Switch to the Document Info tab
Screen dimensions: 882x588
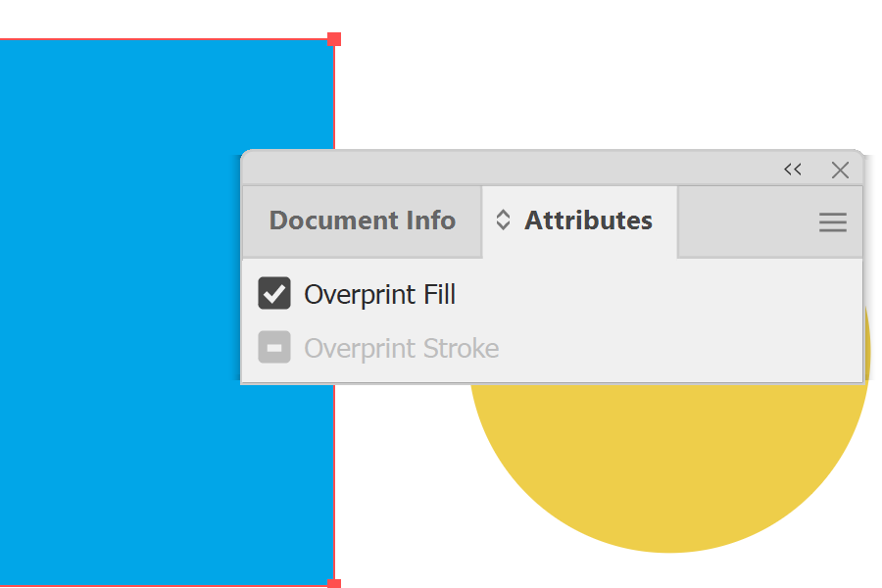coord(363,220)
